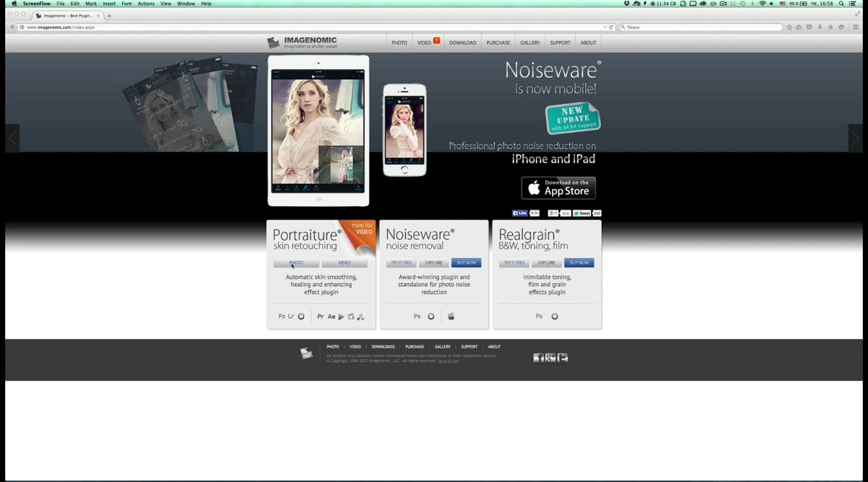Open URL history dropdown arrow

605,27
